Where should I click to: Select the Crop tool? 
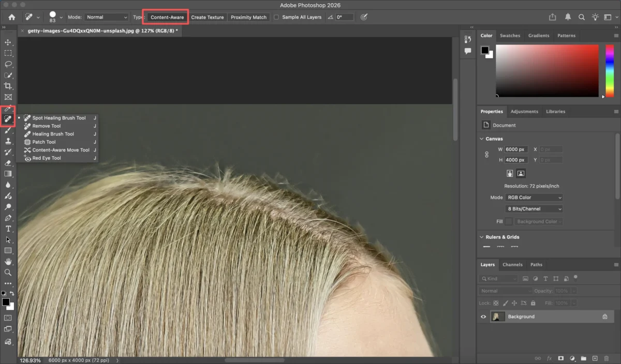click(x=8, y=86)
